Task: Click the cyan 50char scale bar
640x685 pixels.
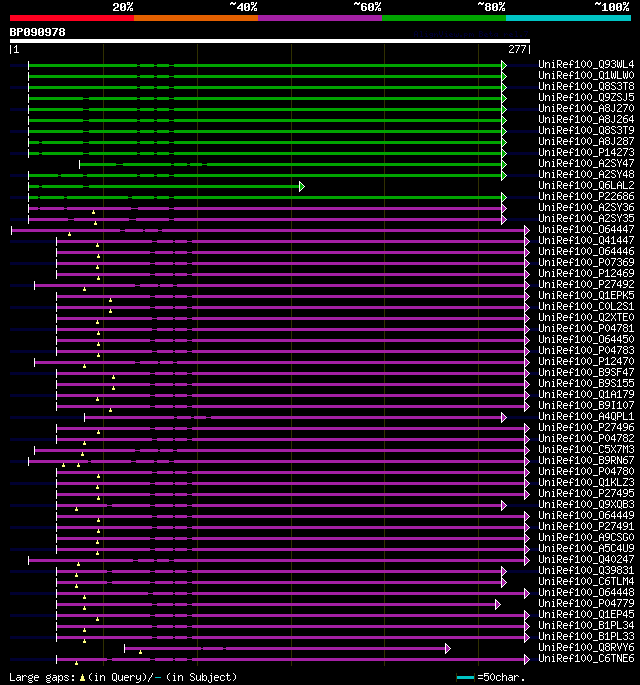Action: (465, 678)
